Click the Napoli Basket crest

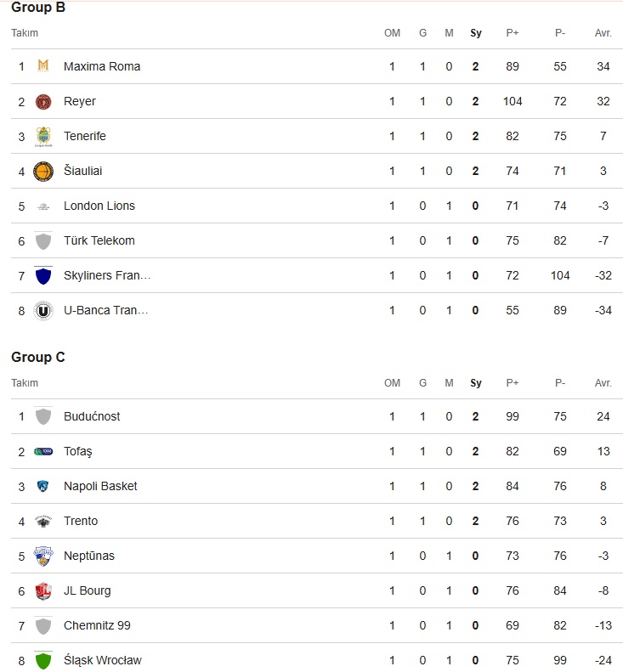(x=42, y=487)
